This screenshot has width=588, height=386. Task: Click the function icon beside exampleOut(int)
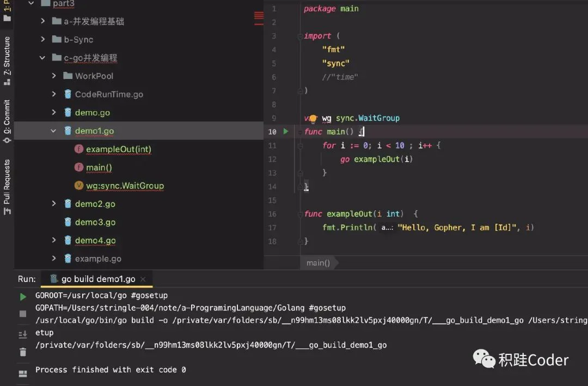79,149
